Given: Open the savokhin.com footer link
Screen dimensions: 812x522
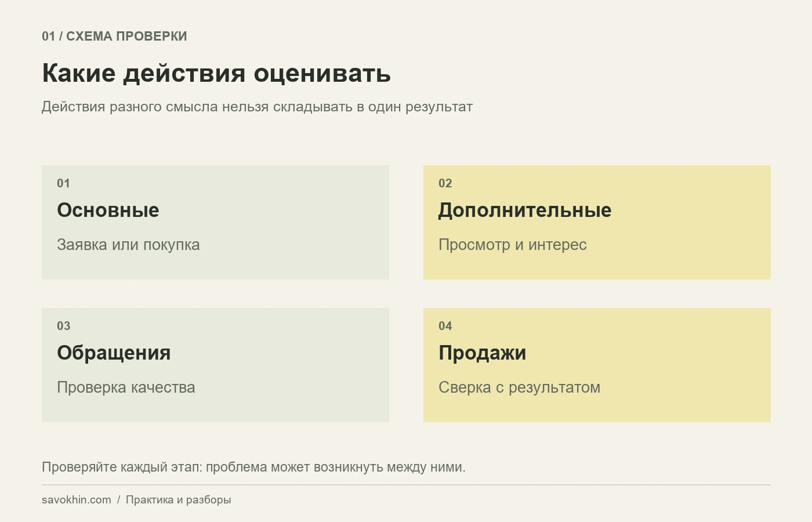Looking at the screenshot, I should point(77,500).
